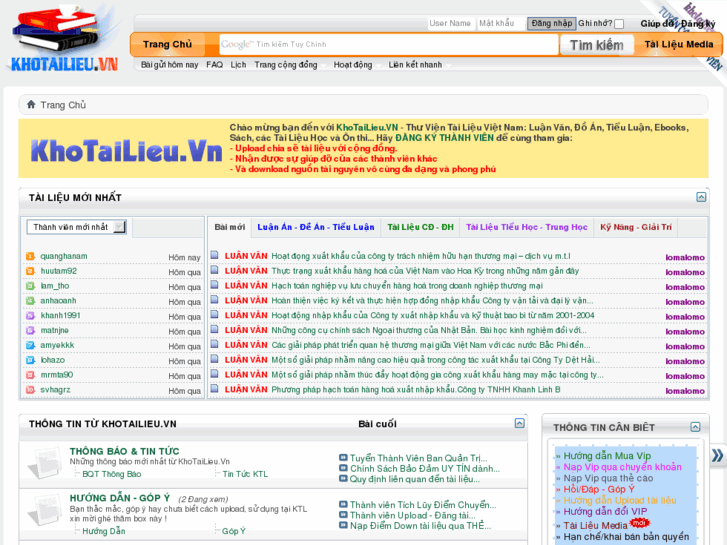Open 'Tài Liệu Media' nav item
The height and width of the screenshot is (545, 727).
point(678,45)
